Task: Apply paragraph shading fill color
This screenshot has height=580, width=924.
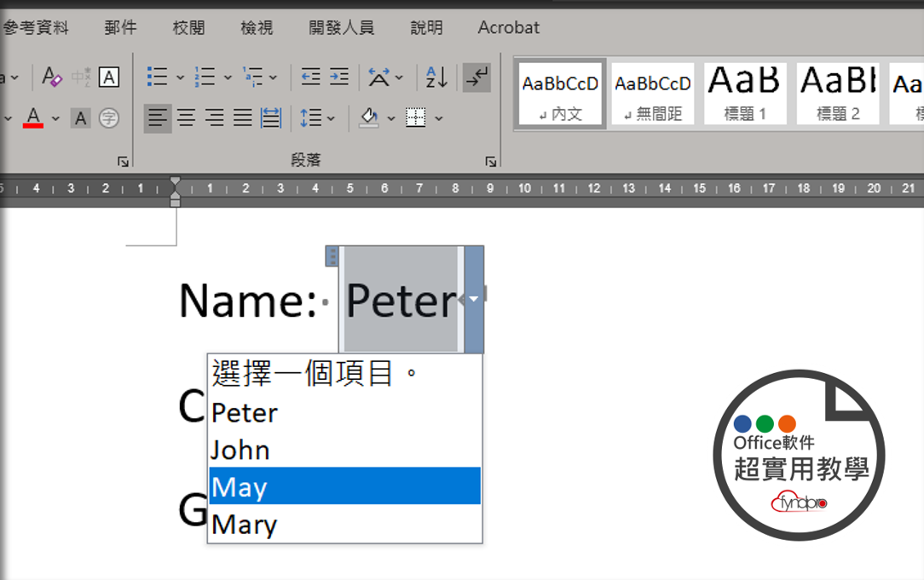Action: [369, 118]
